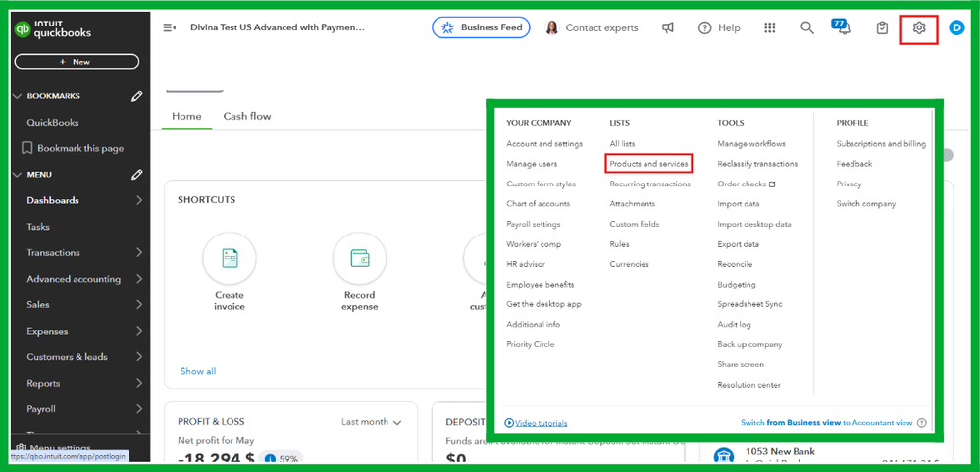This screenshot has height=472, width=980.
Task: Open the apps grid icon
Action: point(770,28)
